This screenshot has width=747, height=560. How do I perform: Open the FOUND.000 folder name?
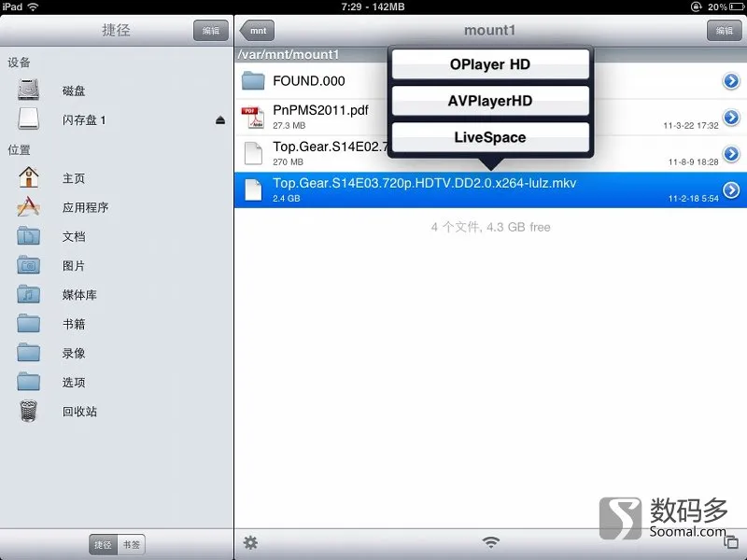309,81
